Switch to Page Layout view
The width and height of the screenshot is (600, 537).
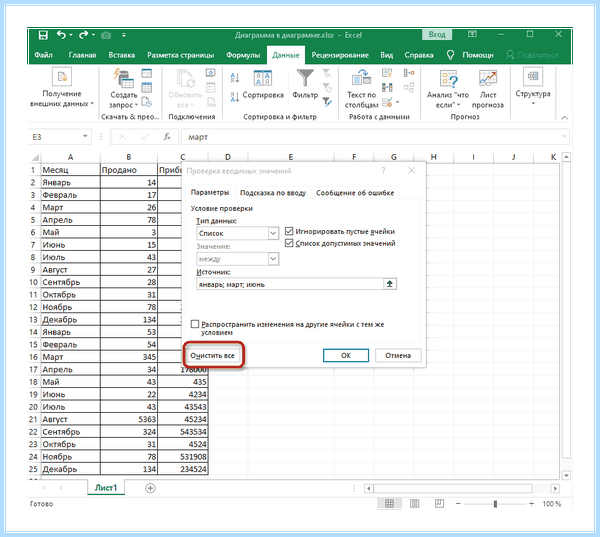[x=414, y=503]
